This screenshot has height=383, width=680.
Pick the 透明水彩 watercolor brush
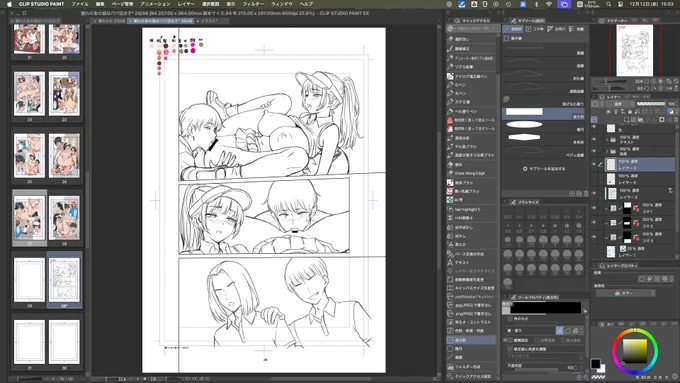[472, 138]
